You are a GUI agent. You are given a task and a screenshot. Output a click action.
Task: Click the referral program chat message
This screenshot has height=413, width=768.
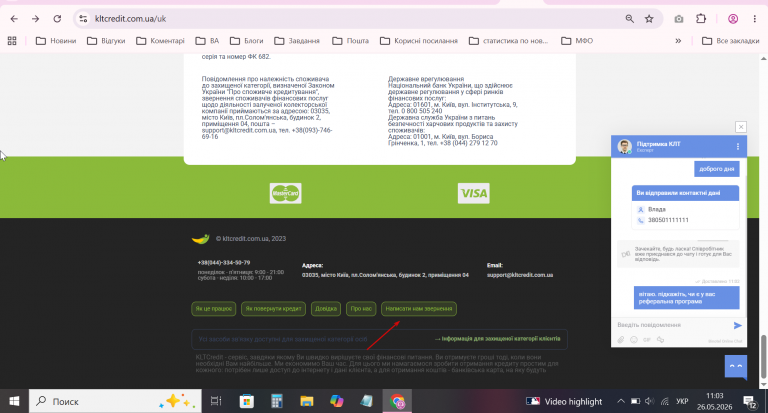pos(687,298)
